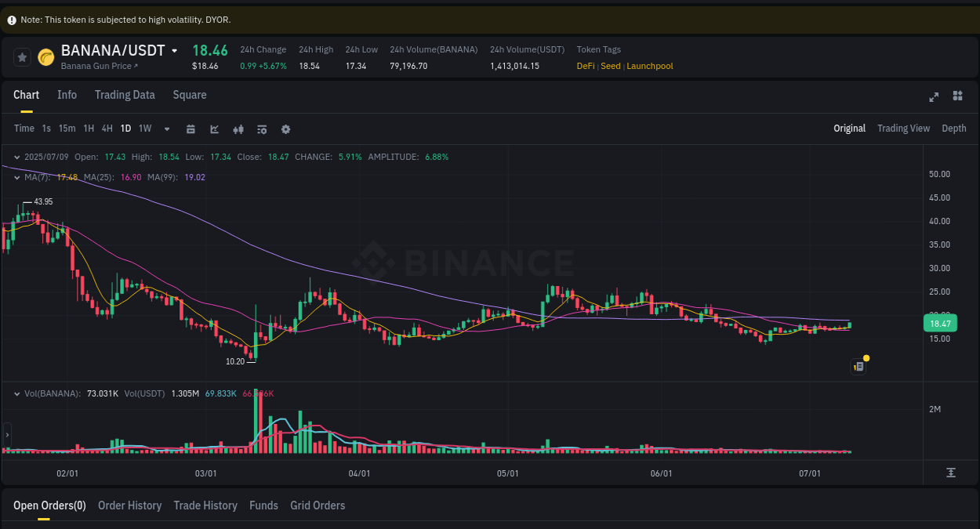Screen dimensions: 980x529
Task: Open the candlestick style picker icon
Action: (238, 129)
